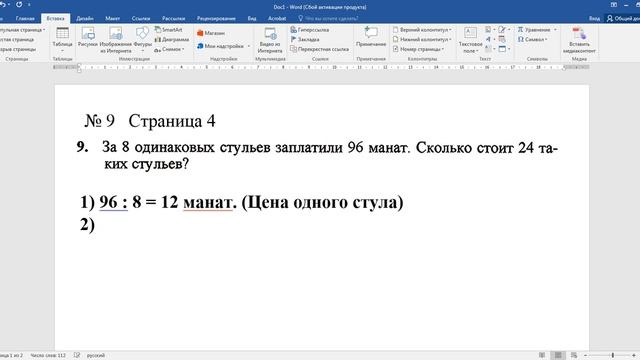Switch to the Вид (View) tab

[252, 18]
